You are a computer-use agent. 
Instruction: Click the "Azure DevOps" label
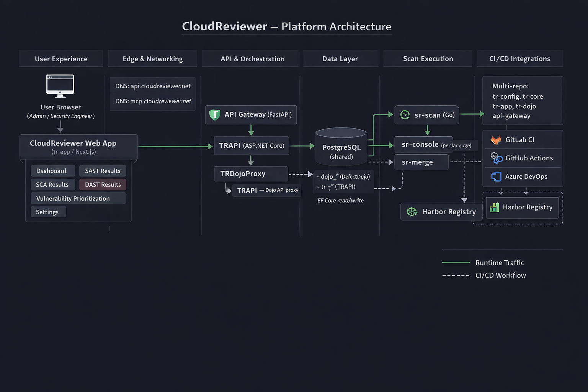point(526,176)
